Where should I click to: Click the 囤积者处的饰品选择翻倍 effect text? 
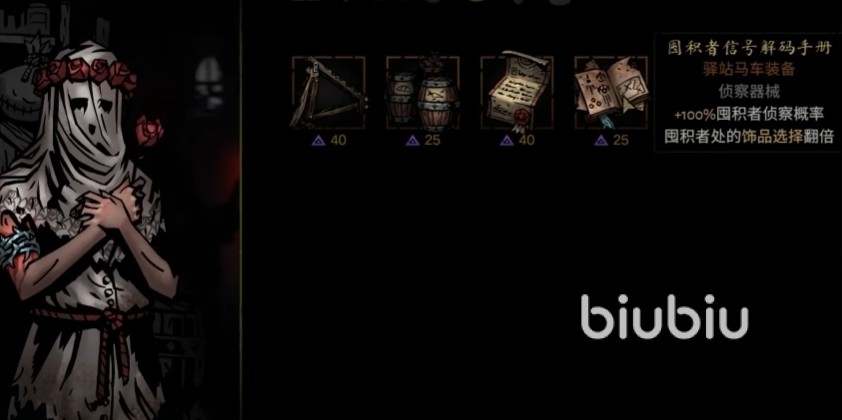tap(749, 136)
